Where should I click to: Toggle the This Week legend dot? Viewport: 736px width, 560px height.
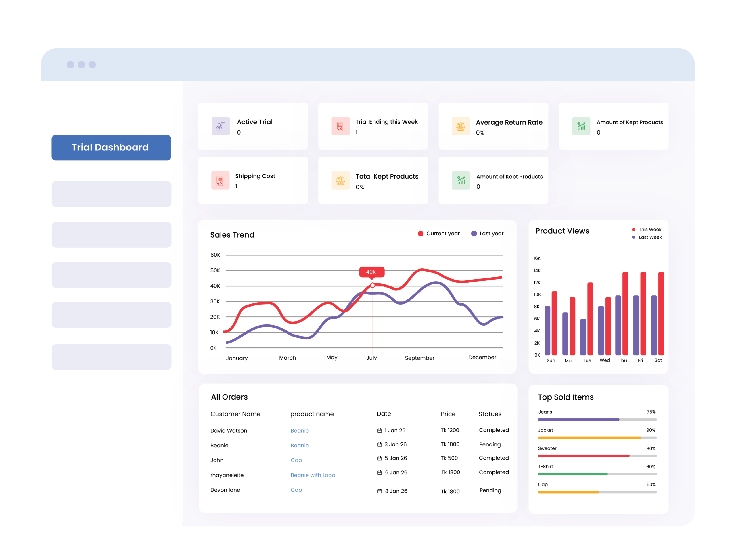point(633,229)
